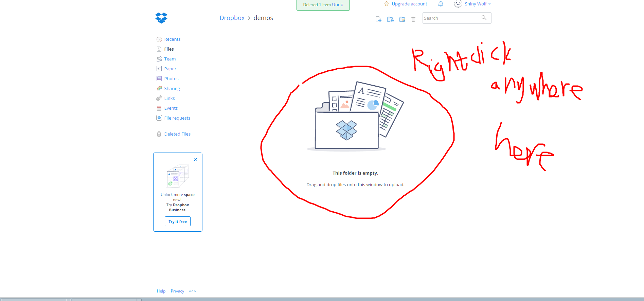This screenshot has width=644, height=301.
Task: Click the Try it free button
Action: (178, 222)
